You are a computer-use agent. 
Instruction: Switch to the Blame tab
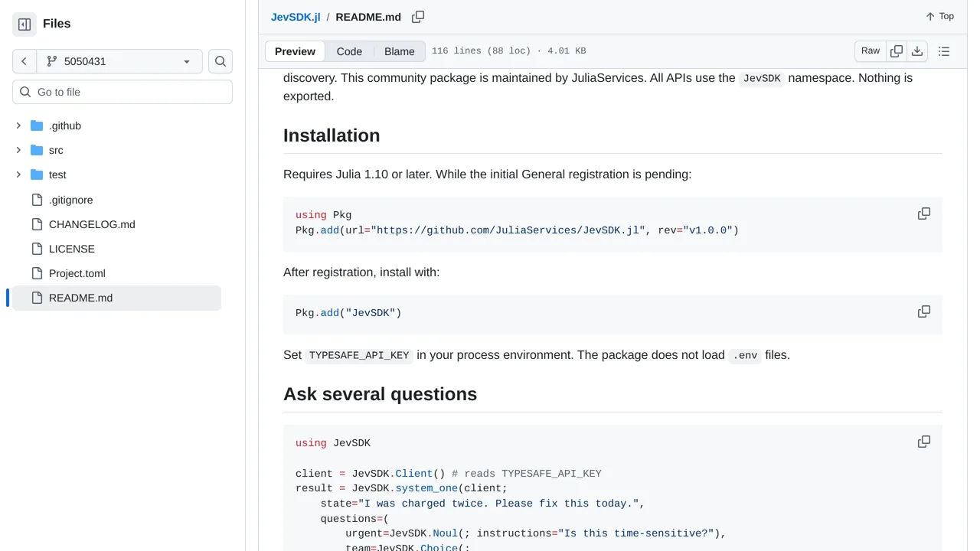(400, 51)
